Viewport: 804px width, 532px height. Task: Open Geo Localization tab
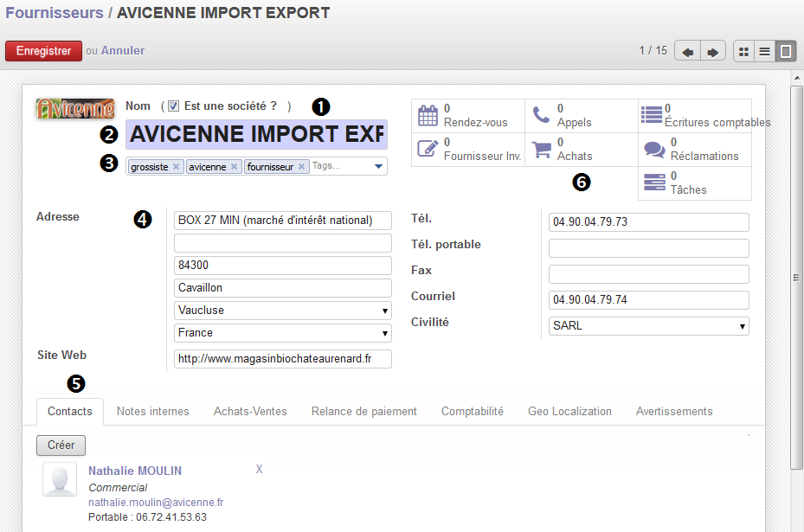click(569, 412)
